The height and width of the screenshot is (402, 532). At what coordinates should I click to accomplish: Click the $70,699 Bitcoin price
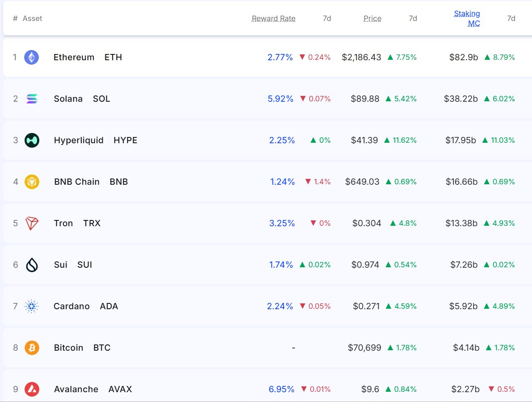click(364, 348)
